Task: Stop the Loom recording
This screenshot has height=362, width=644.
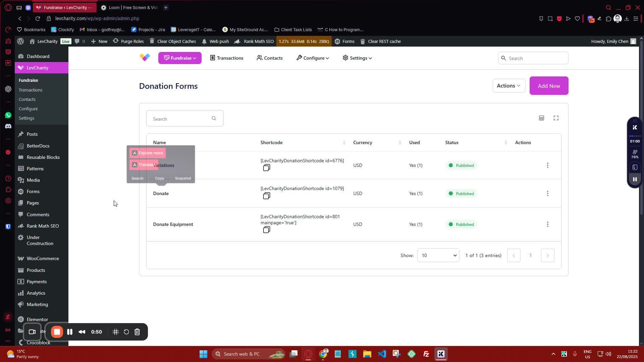Action: [57, 332]
